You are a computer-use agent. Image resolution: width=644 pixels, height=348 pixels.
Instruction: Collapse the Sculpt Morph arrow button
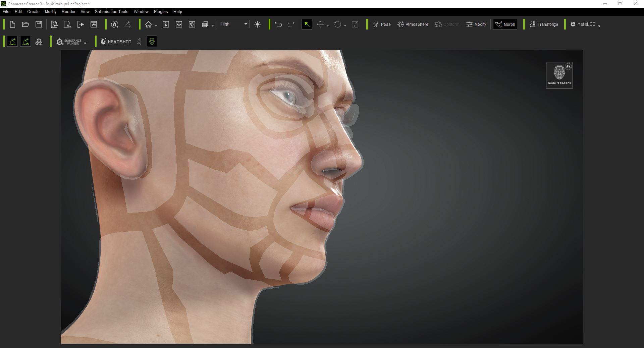568,66
